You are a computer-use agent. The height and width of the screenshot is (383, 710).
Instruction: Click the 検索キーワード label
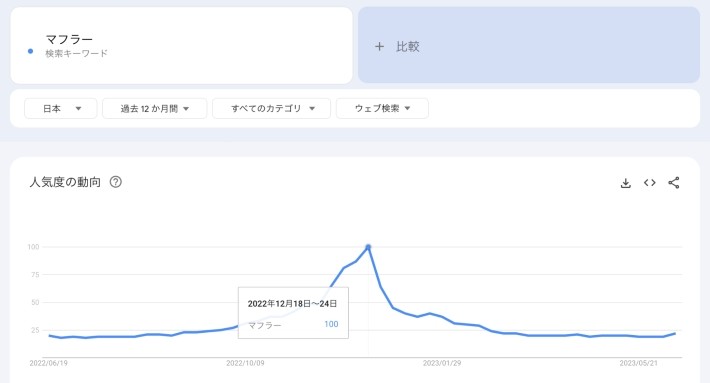click(77, 53)
